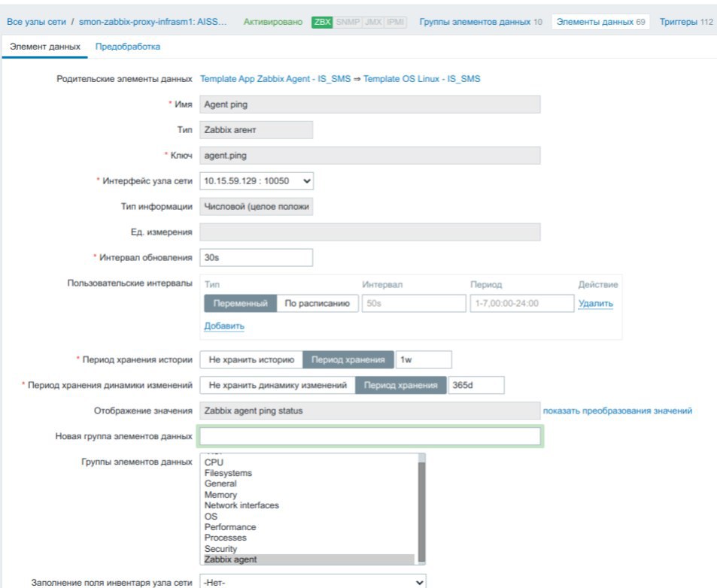Open the 'Все узлы сети' breadcrumb link
Viewport: 717px width, 588px height.
[x=36, y=22]
